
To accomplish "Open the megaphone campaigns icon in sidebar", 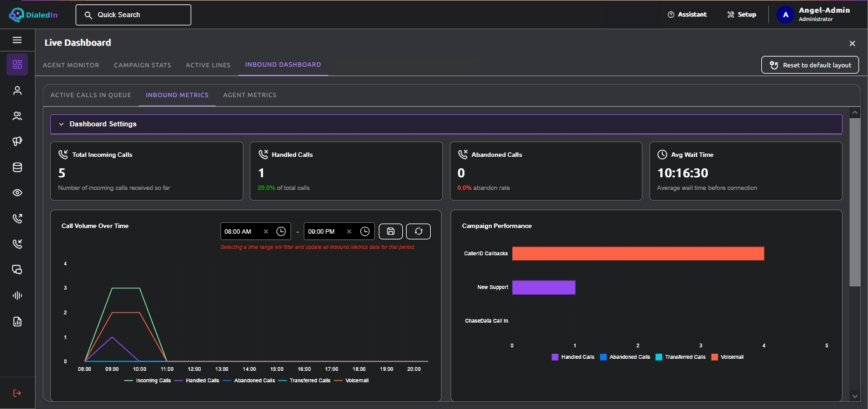I will coord(17,141).
